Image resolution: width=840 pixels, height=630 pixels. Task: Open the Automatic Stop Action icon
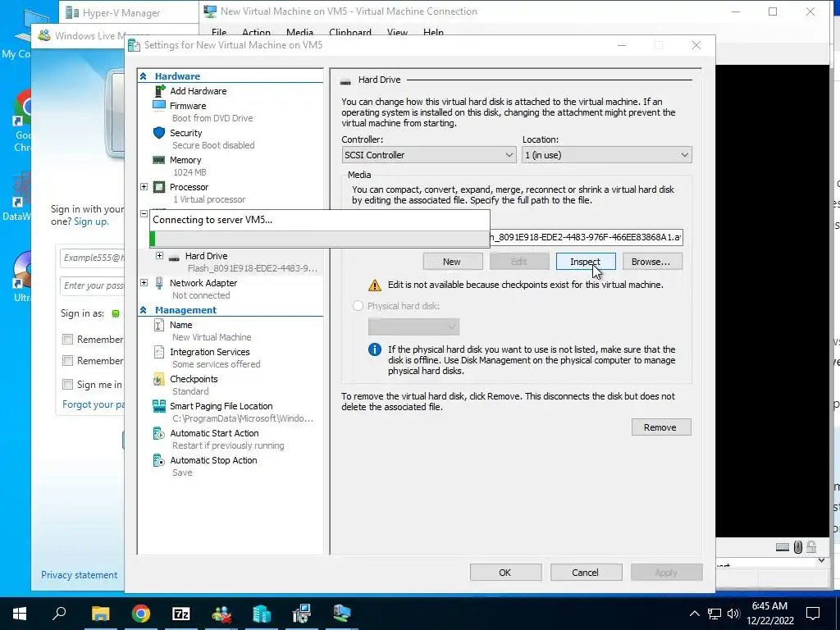pos(159,460)
